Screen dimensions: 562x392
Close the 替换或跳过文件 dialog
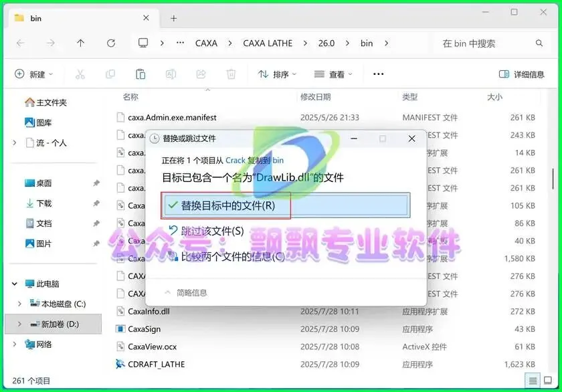pyautogui.click(x=412, y=138)
